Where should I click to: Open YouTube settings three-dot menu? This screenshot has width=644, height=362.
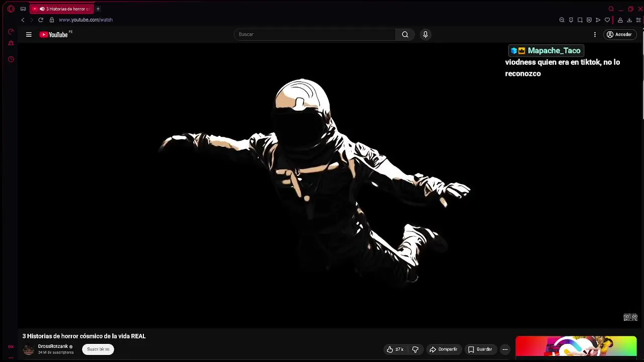595,34
